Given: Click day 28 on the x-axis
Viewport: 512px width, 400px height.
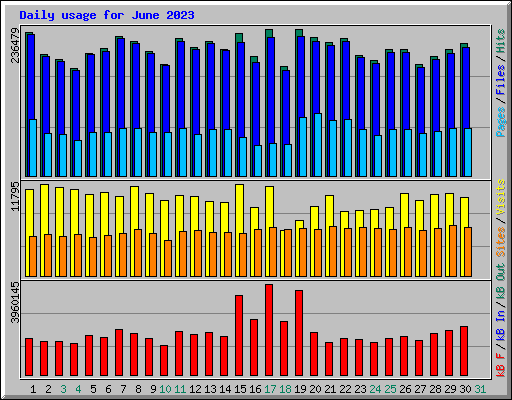Looking at the screenshot, I should 435,389.
